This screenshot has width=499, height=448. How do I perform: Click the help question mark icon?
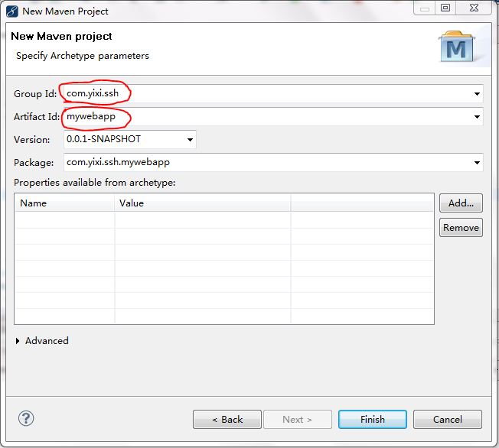click(x=26, y=418)
